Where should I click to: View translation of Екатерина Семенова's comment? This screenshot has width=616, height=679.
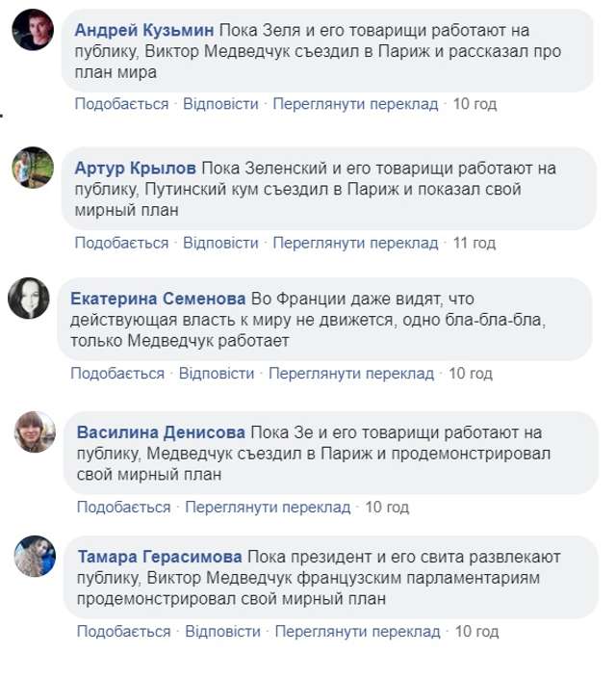(x=351, y=373)
